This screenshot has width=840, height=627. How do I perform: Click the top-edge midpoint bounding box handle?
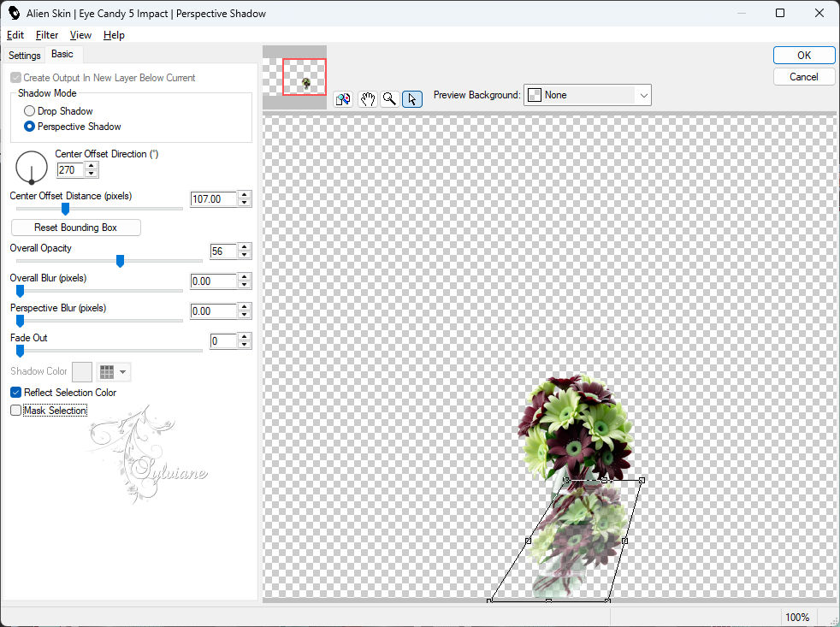[x=604, y=480]
